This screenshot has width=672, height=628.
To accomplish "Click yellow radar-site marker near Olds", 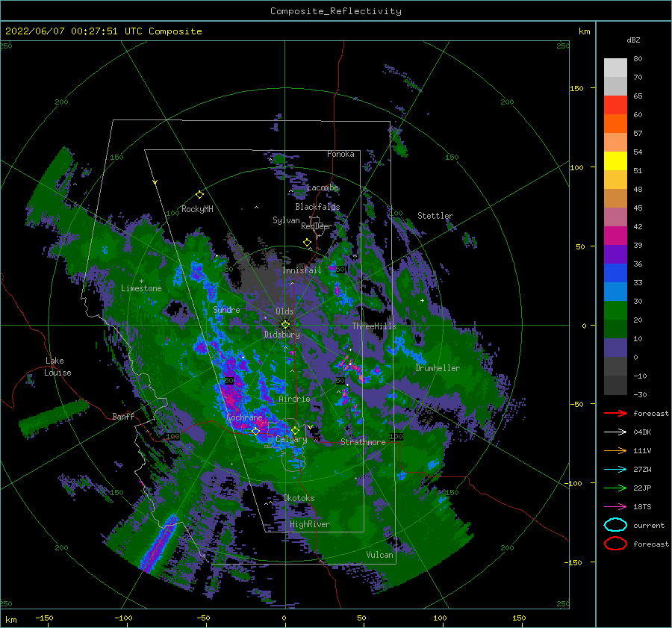I will click(x=285, y=325).
